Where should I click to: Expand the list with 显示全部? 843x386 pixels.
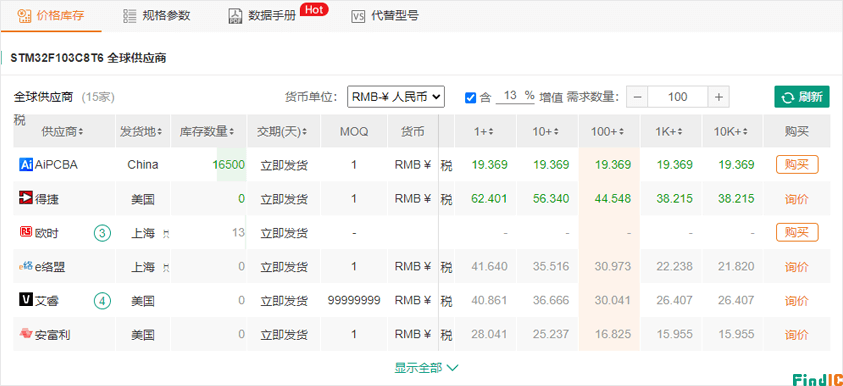tap(426, 368)
